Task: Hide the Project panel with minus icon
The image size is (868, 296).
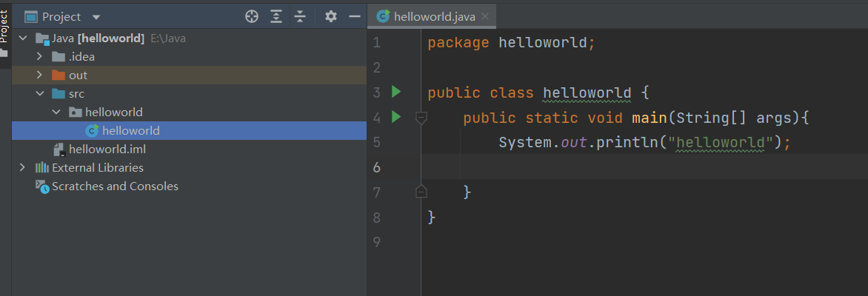Action: (355, 16)
